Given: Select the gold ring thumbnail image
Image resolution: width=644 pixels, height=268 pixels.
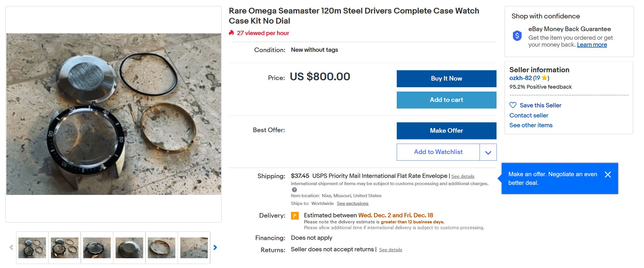Looking at the screenshot, I should point(162,248).
